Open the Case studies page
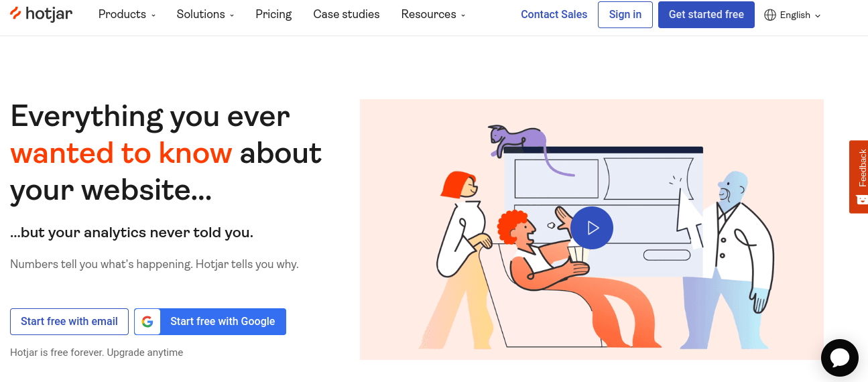Image resolution: width=868 pixels, height=382 pixels. tap(347, 14)
